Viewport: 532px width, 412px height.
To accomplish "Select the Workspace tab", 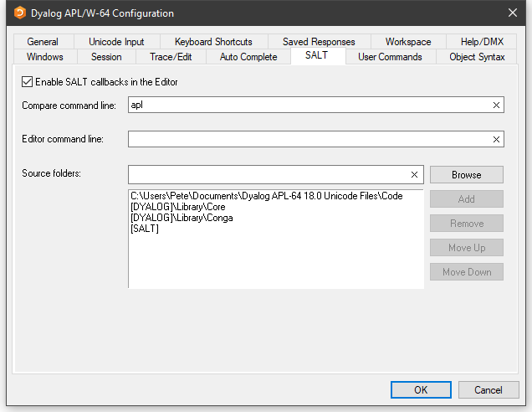I will point(408,42).
